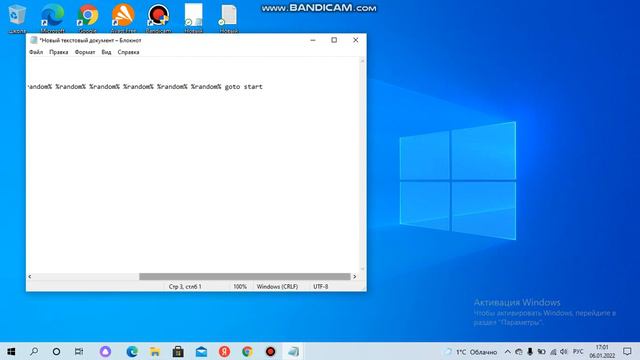Viewport: 640px width, 360px height.
Task: Open the notification center icon
Action: [x=627, y=351]
